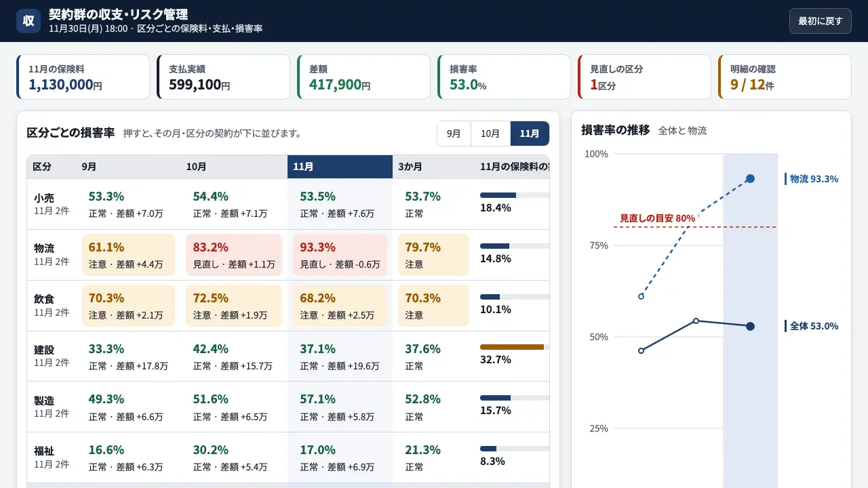Open the 明細の確認 9 / 12件 card

785,77
